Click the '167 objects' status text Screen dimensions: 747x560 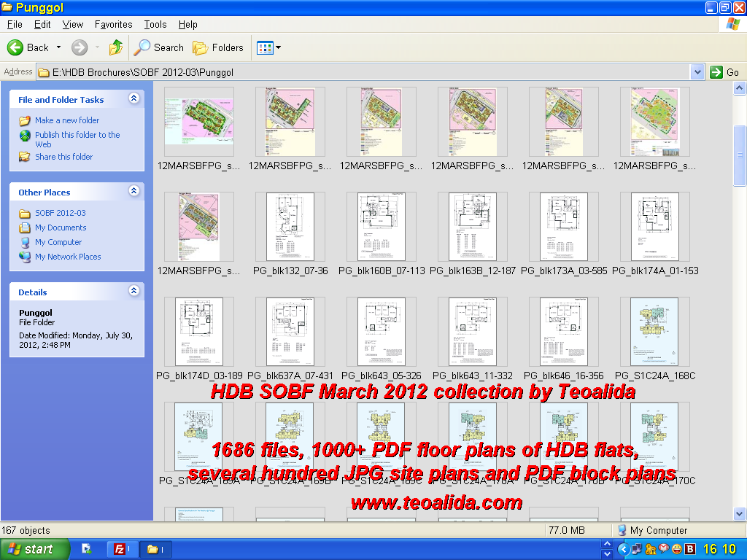coord(26,531)
